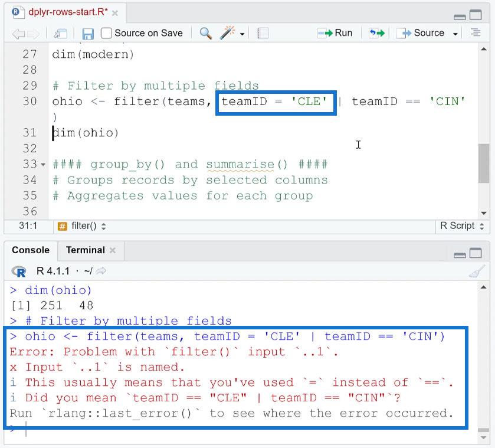The height and width of the screenshot is (448, 495).
Task: Click the editor vertical scrollbar thumb
Action: (x=483, y=163)
